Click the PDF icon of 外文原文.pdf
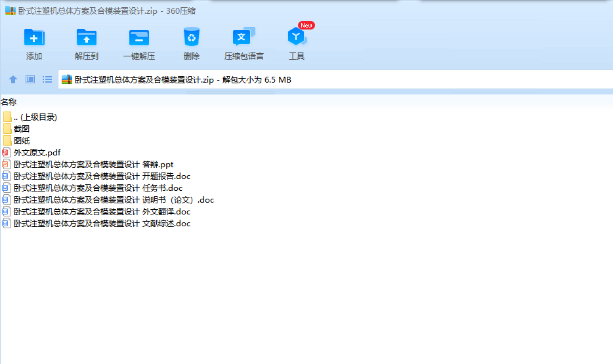 (x=6, y=152)
